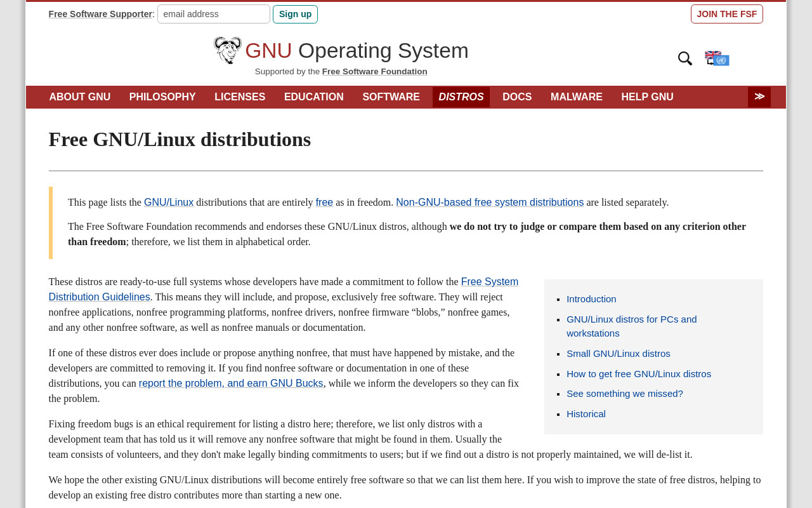Open the Free Software Foundation link

[374, 72]
